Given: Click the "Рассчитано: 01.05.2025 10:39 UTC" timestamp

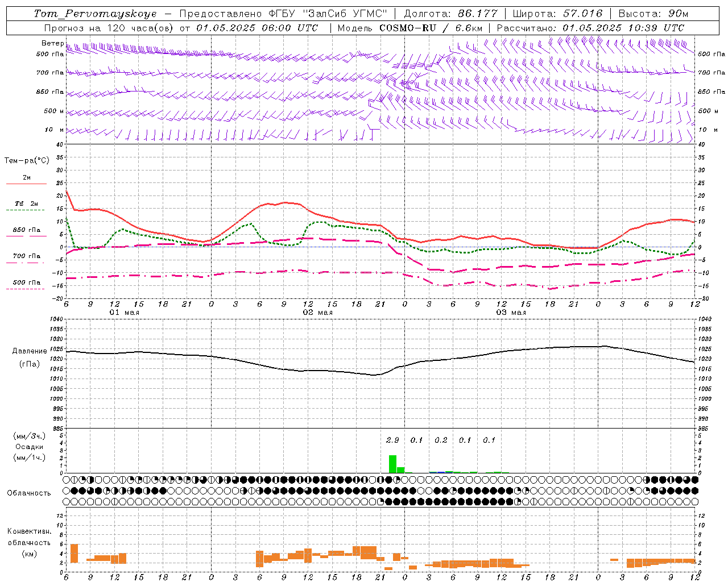Looking at the screenshot, I should [x=590, y=28].
